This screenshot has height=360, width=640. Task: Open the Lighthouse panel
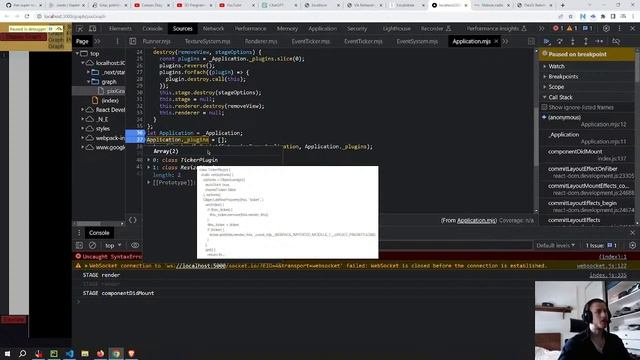pyautogui.click(x=396, y=29)
